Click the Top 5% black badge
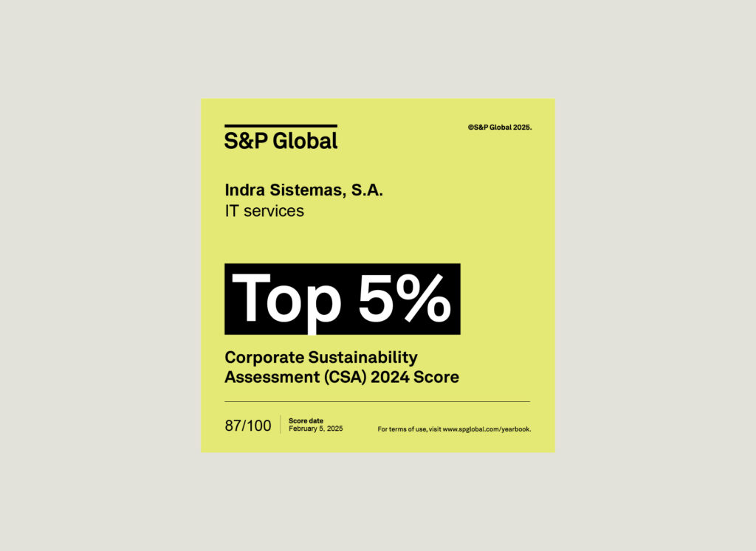The width and height of the screenshot is (756, 551). click(x=342, y=299)
